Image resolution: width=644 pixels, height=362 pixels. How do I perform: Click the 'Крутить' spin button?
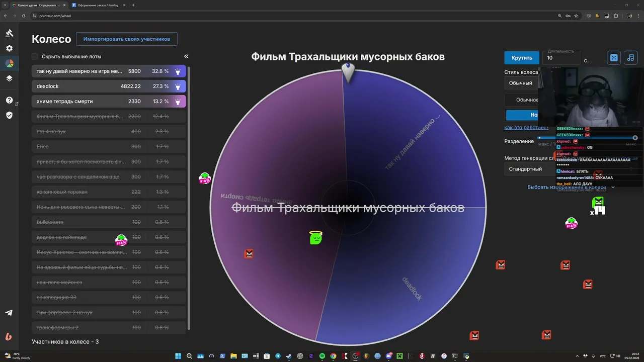point(522,58)
